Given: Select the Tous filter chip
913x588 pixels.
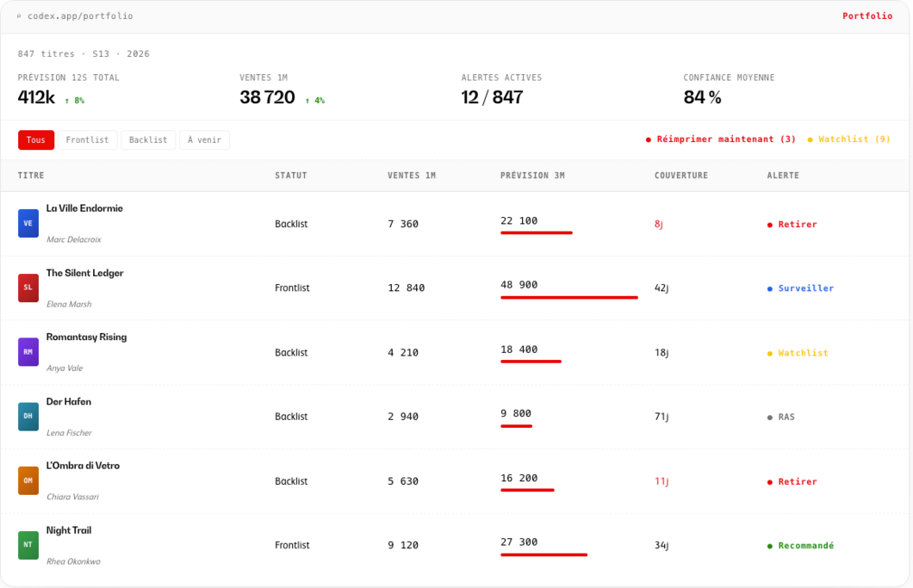Looking at the screenshot, I should point(36,139).
